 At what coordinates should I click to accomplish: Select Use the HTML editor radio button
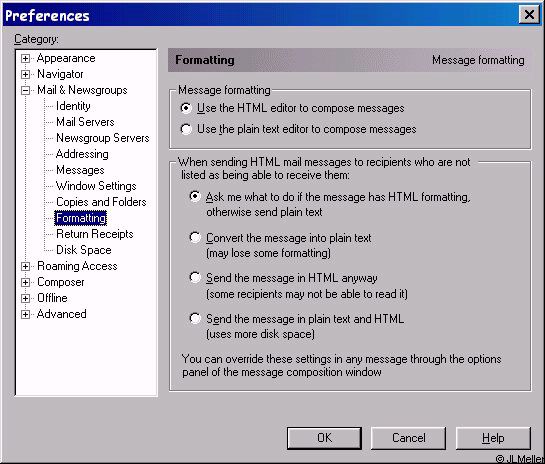click(186, 108)
